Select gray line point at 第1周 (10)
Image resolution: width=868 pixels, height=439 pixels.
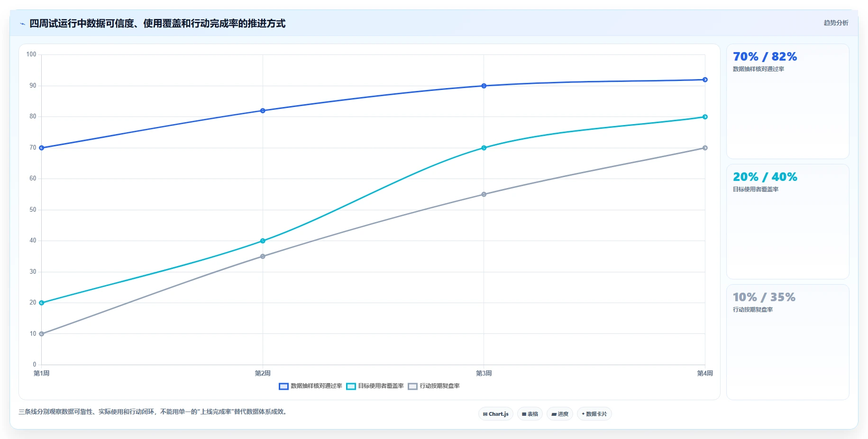pos(42,334)
